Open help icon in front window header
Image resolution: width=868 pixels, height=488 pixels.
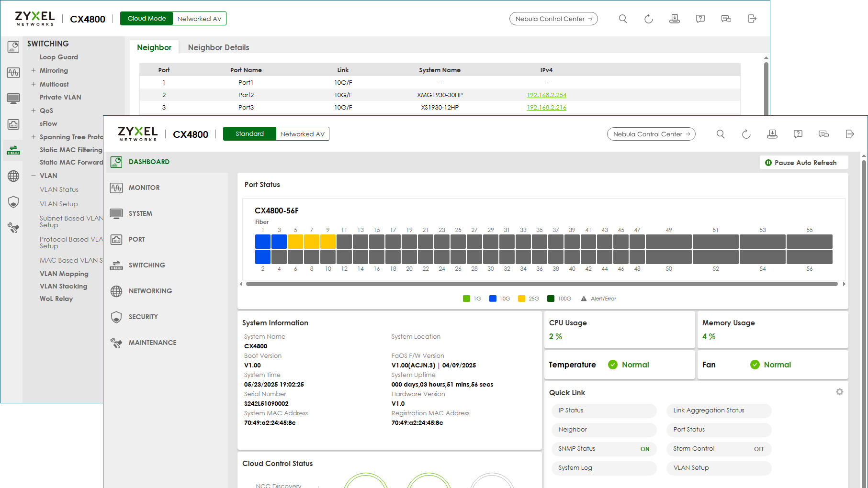pyautogui.click(x=798, y=134)
